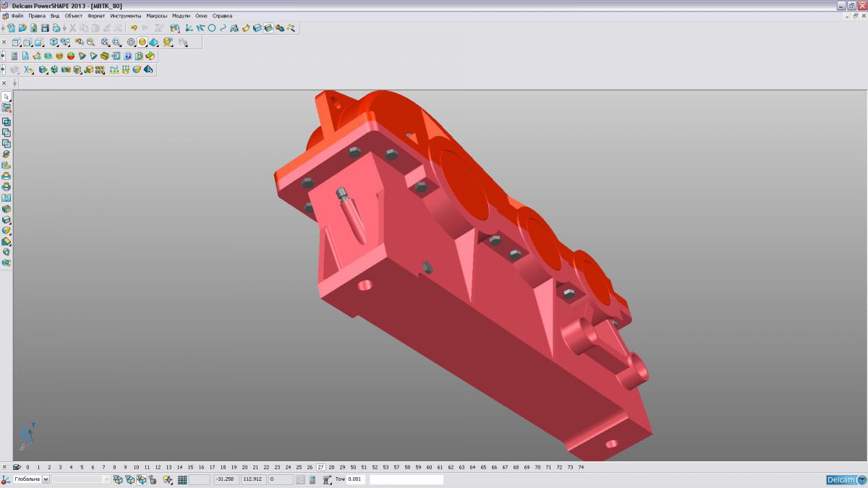Image resolution: width=868 pixels, height=488 pixels.
Task: Click the solid cone icon
Action: point(82,56)
